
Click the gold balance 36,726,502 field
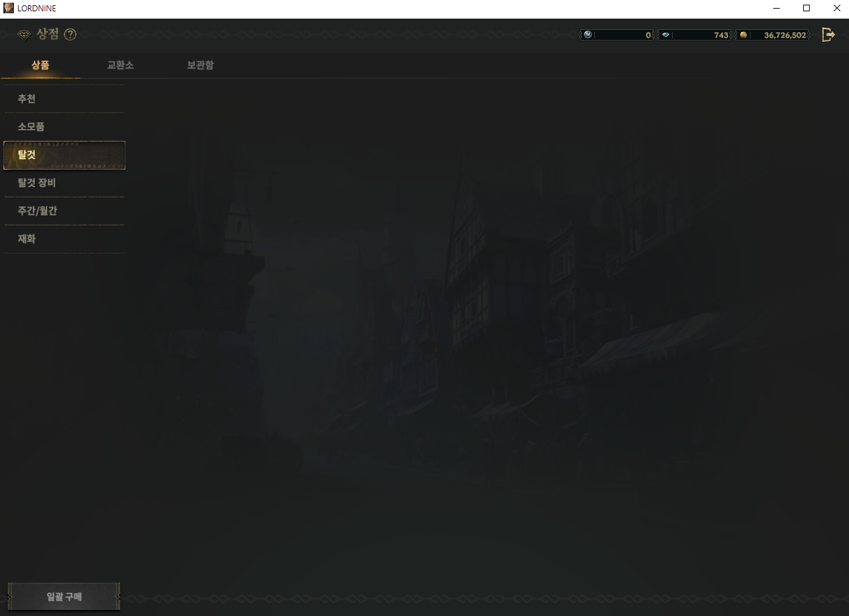pos(778,35)
